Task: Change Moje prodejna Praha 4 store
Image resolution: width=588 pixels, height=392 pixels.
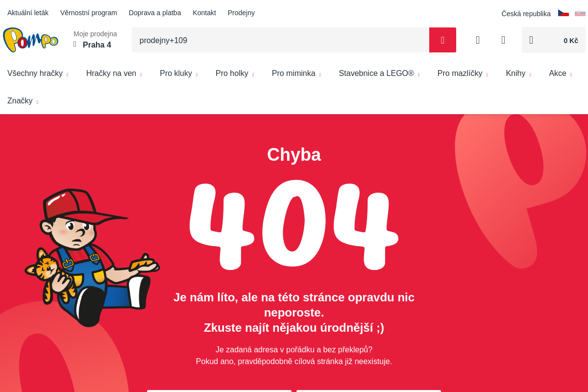Action: [x=95, y=40]
